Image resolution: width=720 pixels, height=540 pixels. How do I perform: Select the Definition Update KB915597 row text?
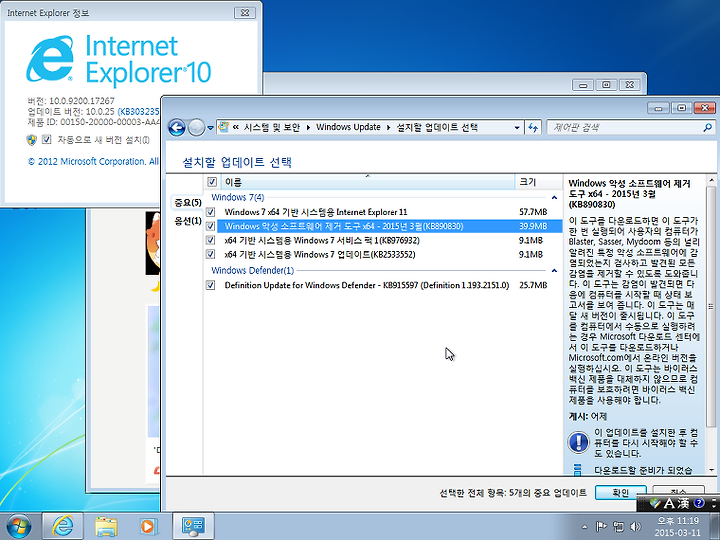[x=366, y=285]
